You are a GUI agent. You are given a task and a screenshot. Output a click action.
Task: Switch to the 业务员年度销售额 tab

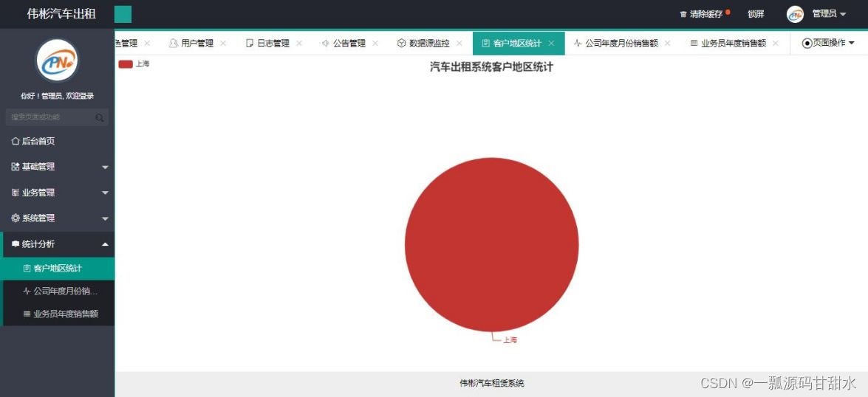(x=734, y=43)
